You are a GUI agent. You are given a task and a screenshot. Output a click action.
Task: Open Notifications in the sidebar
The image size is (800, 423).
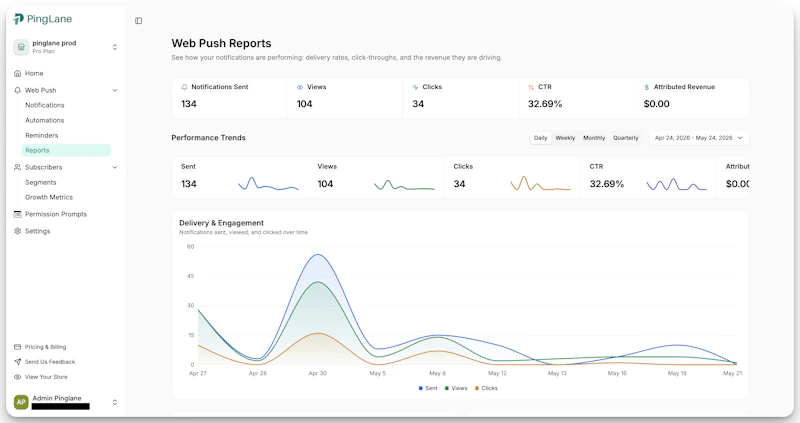point(45,105)
